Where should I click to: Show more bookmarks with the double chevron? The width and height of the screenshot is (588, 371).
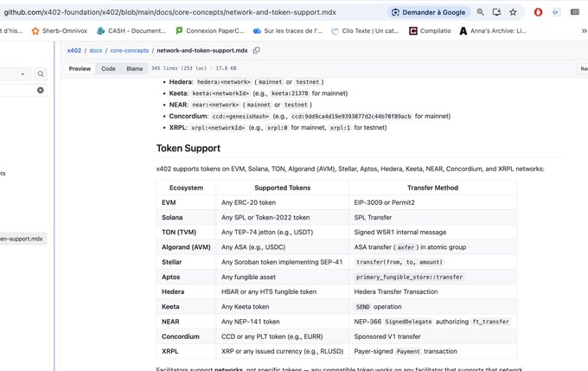584,31
